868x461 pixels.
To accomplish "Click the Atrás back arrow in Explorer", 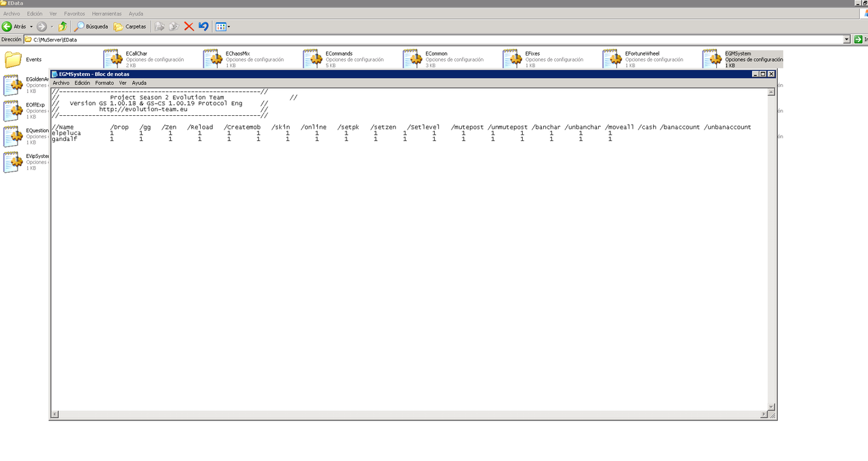I will pos(7,26).
